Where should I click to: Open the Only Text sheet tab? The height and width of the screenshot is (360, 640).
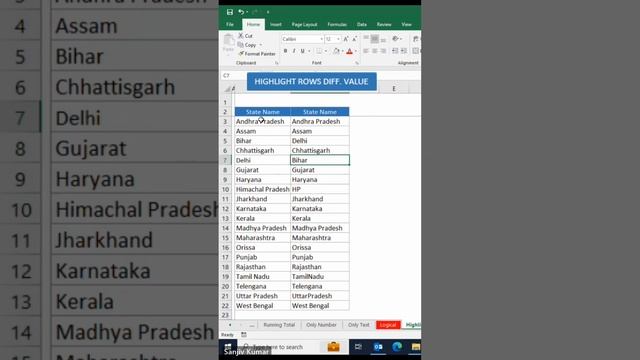358,325
